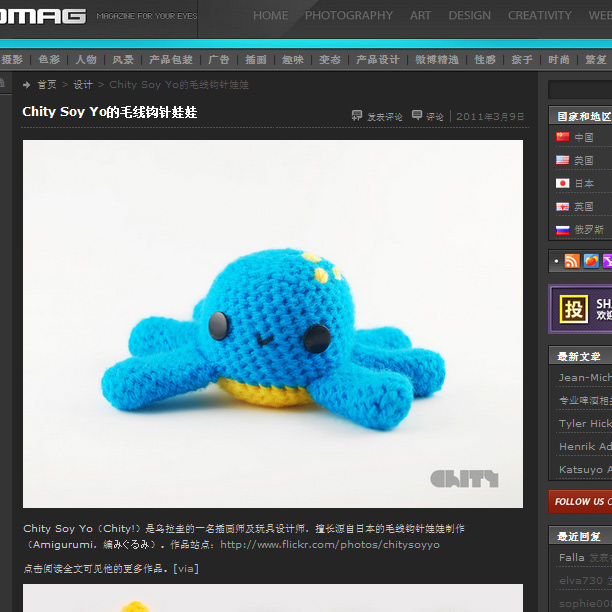This screenshot has width=612, height=612.
Task: Click the MAG site logo
Action: pyautogui.click(x=43, y=16)
